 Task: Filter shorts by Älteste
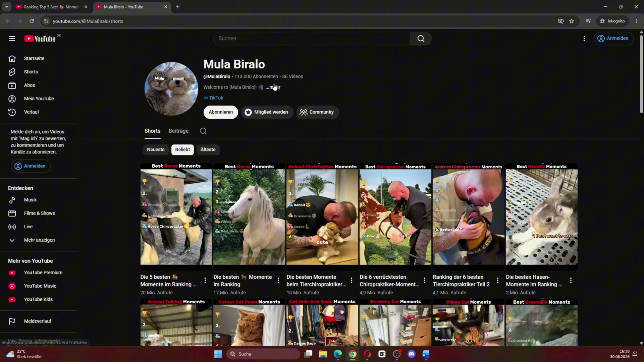click(208, 149)
